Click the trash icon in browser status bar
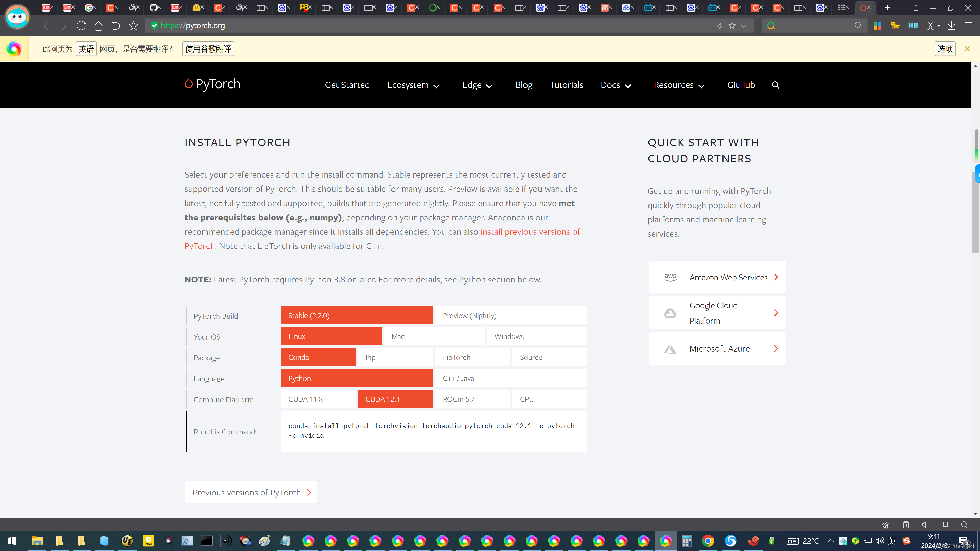Viewport: 980px width, 551px height. tap(906, 525)
